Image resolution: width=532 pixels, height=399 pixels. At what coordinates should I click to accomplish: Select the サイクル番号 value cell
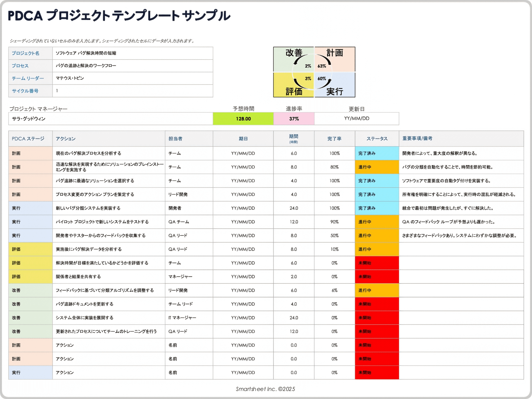pos(133,91)
